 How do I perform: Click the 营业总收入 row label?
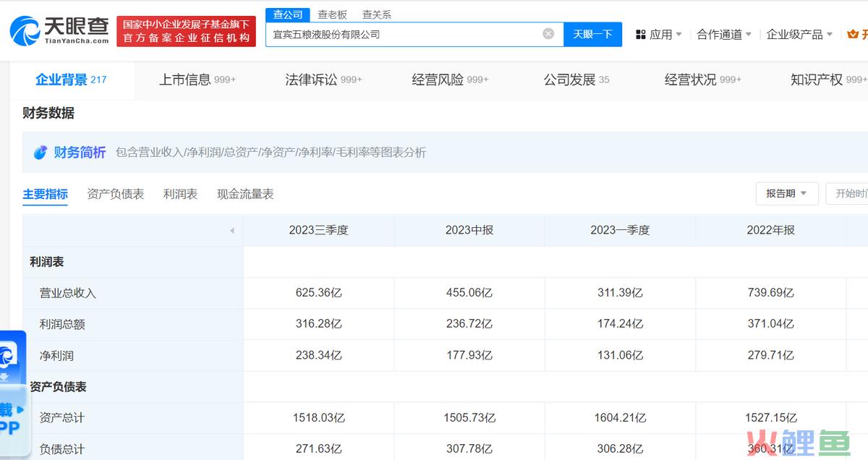(67, 293)
